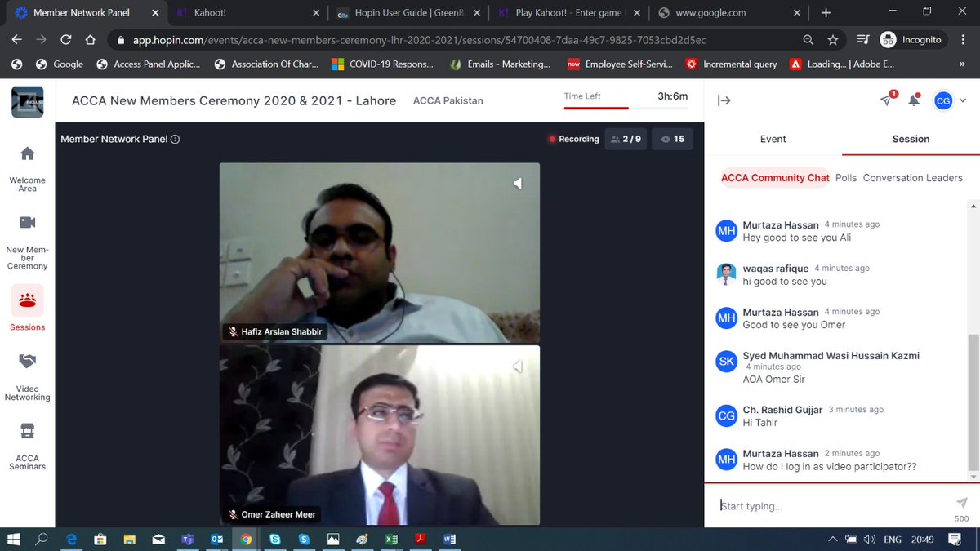Click Ch. Rashid Gujjar's name in chat
980x551 pixels.
coord(782,410)
